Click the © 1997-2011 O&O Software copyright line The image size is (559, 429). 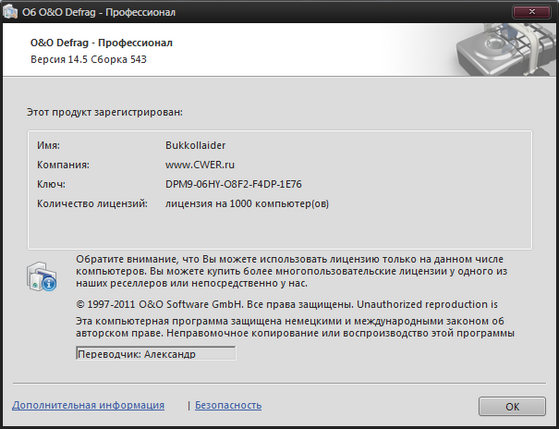[287, 305]
